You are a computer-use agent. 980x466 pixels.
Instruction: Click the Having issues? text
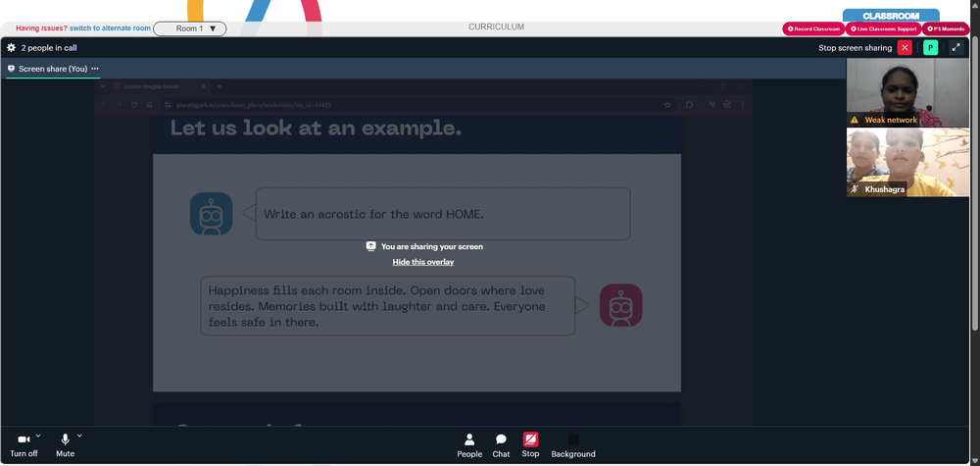pyautogui.click(x=41, y=28)
